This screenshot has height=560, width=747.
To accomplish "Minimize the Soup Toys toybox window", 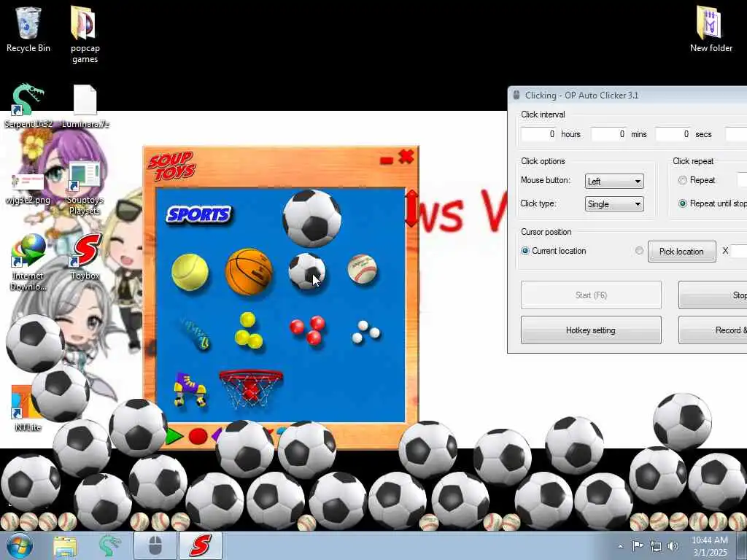I will (387, 160).
